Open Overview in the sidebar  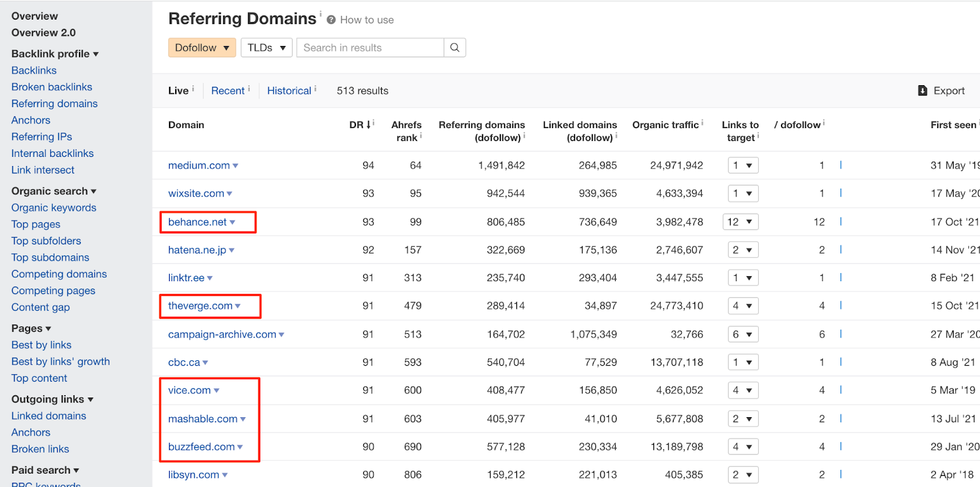pos(34,16)
